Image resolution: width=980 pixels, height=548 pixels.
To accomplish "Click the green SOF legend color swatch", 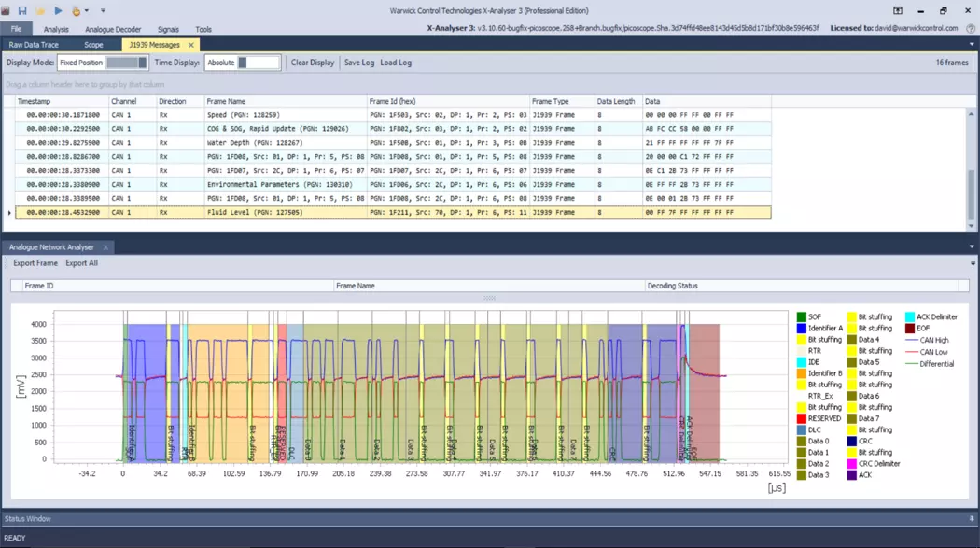I will (802, 317).
